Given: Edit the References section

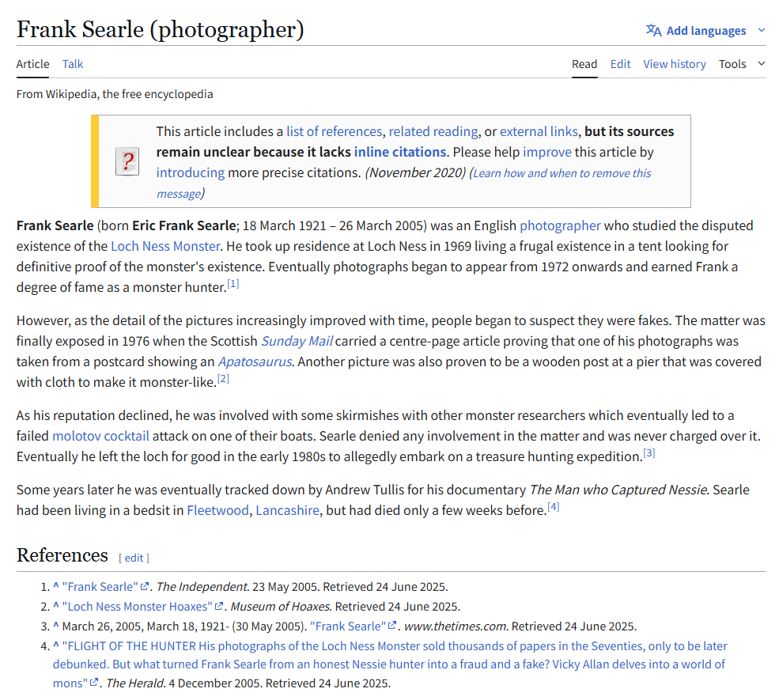Looking at the screenshot, I should 134,558.
